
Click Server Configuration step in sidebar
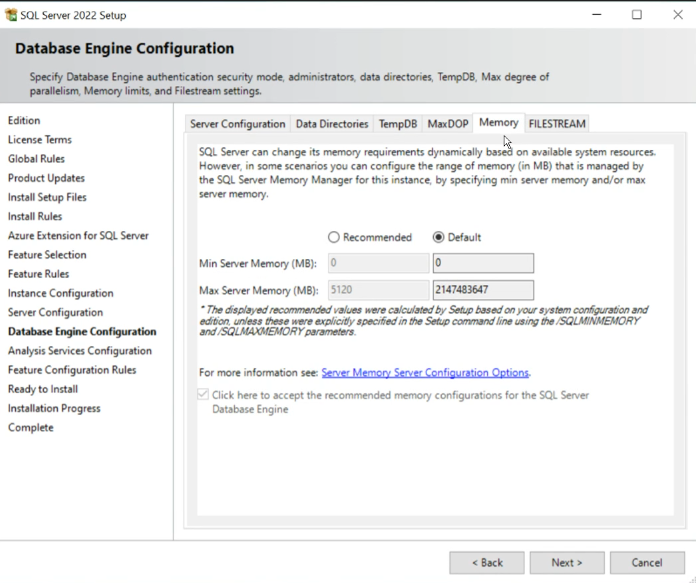point(55,313)
